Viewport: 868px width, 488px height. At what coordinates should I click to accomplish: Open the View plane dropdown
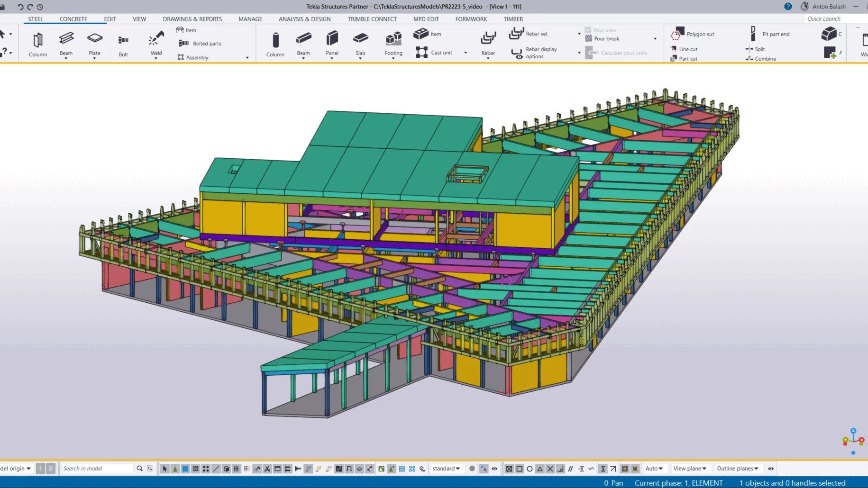click(689, 469)
